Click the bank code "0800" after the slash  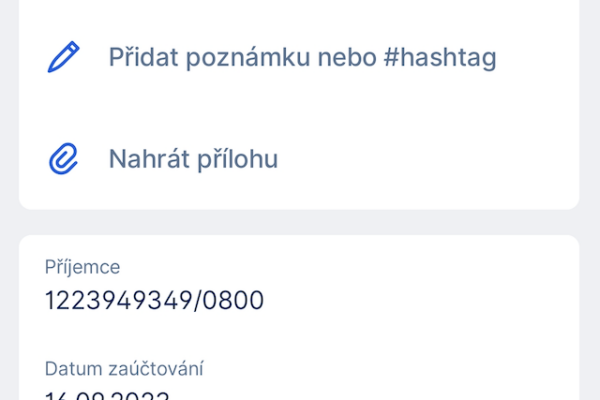click(236, 299)
